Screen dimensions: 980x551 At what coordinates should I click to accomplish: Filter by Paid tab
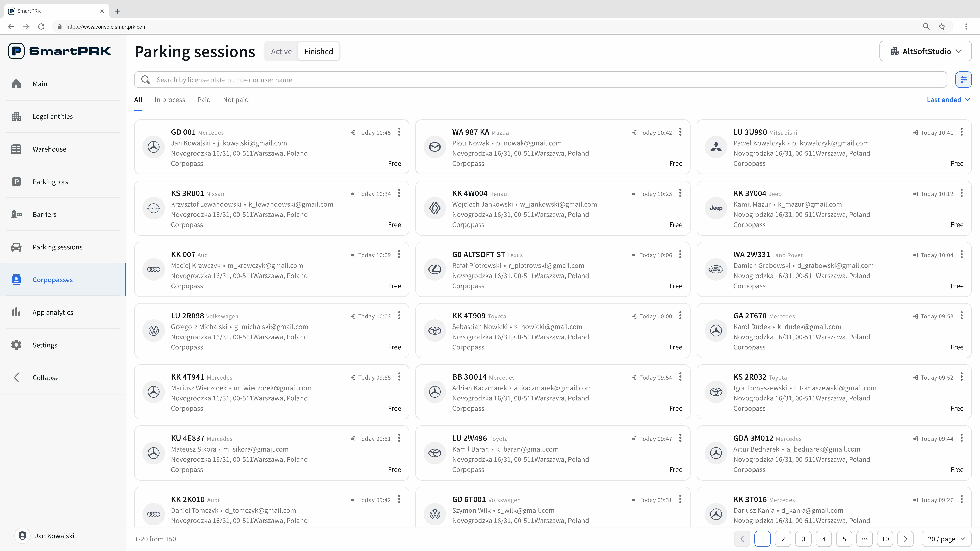(204, 100)
